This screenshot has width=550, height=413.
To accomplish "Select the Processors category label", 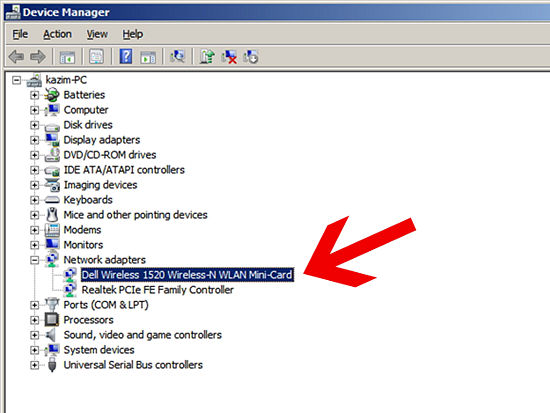I will pyautogui.click(x=88, y=320).
